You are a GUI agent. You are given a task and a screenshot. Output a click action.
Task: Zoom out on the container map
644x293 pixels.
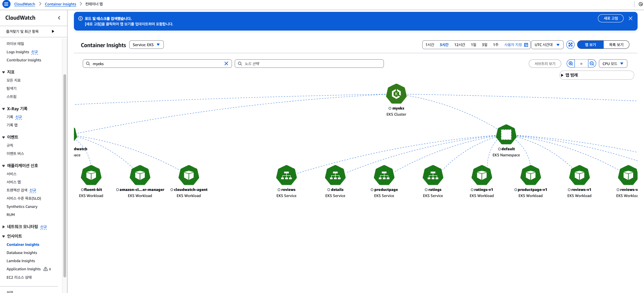click(592, 63)
